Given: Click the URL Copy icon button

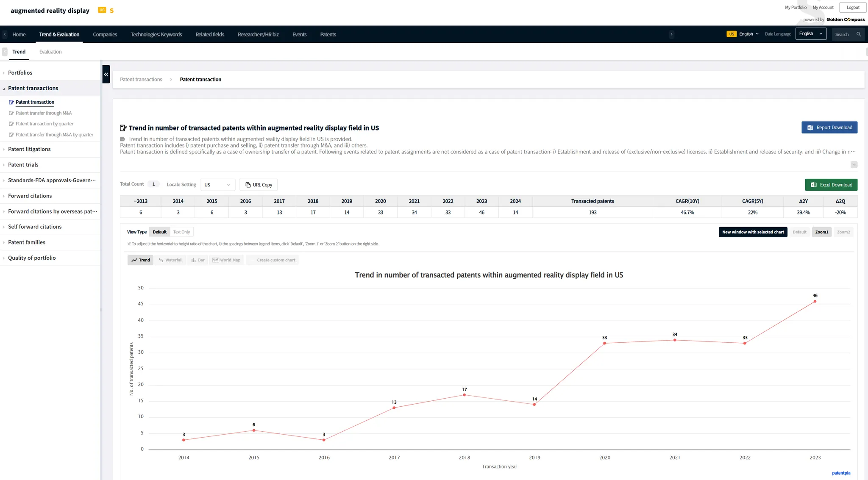Looking at the screenshot, I should tap(259, 185).
